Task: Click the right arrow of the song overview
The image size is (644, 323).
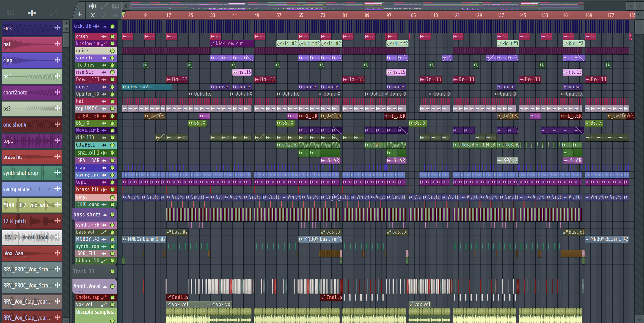Action: pos(631,6)
